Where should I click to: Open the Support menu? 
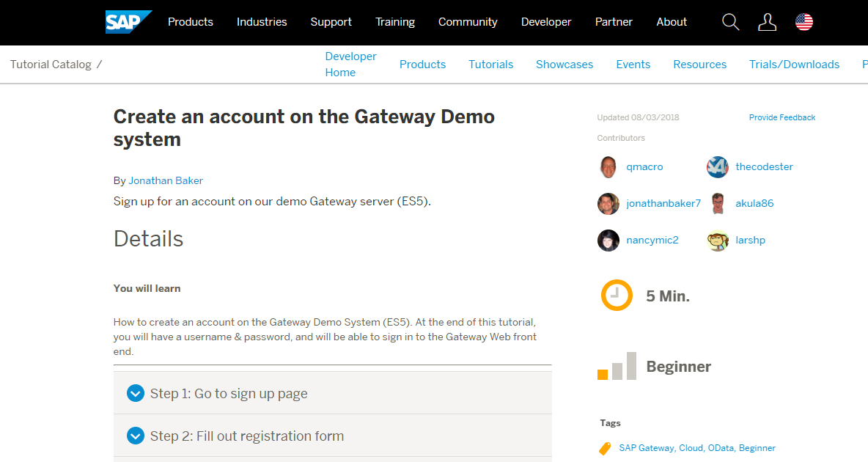coord(331,22)
